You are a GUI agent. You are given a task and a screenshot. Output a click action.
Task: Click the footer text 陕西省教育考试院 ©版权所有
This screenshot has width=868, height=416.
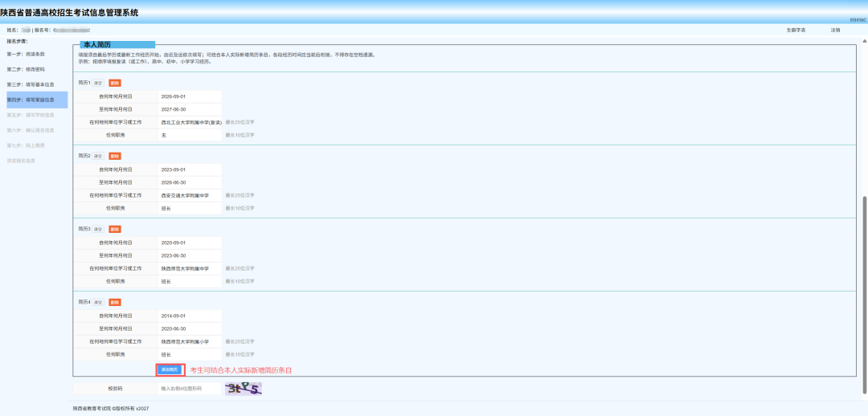tap(105, 408)
